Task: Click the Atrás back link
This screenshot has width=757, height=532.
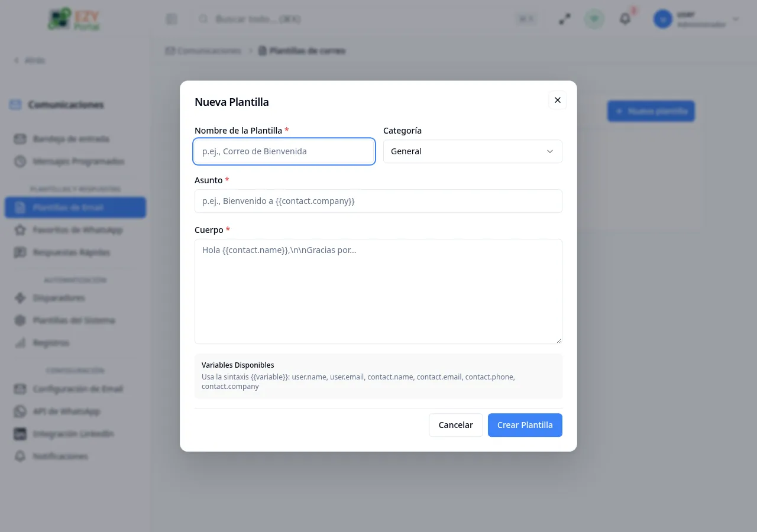Action: click(x=30, y=60)
